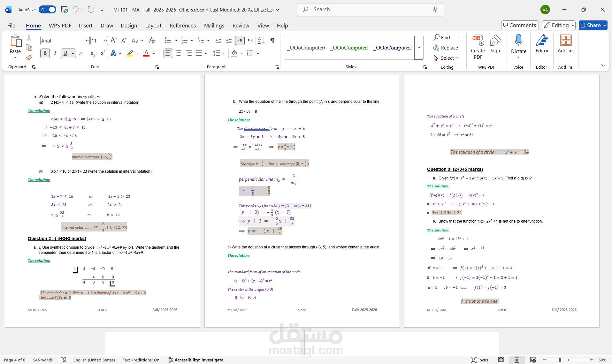The width and height of the screenshot is (612, 364).
Task: Open the References tab
Action: (183, 26)
